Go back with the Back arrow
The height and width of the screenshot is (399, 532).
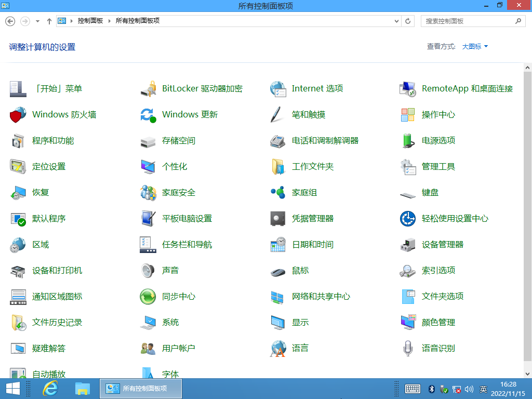(x=10, y=21)
